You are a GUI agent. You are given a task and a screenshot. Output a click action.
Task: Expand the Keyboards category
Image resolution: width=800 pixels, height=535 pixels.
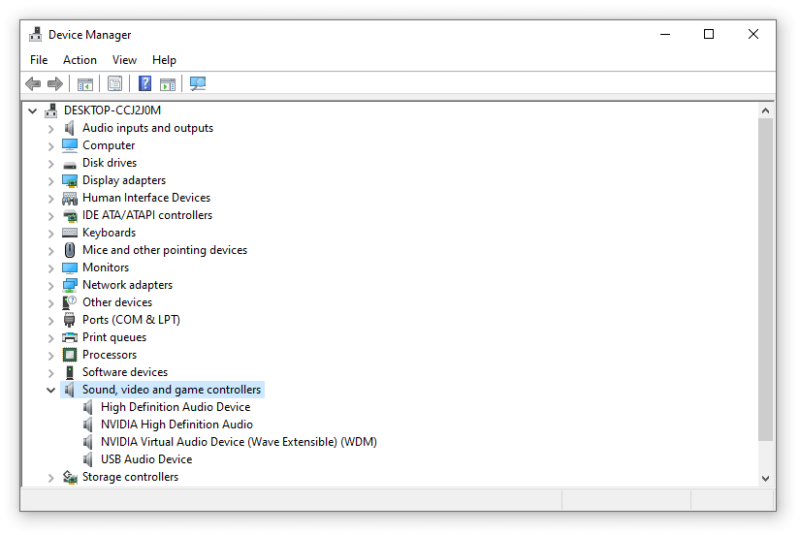[x=51, y=233]
